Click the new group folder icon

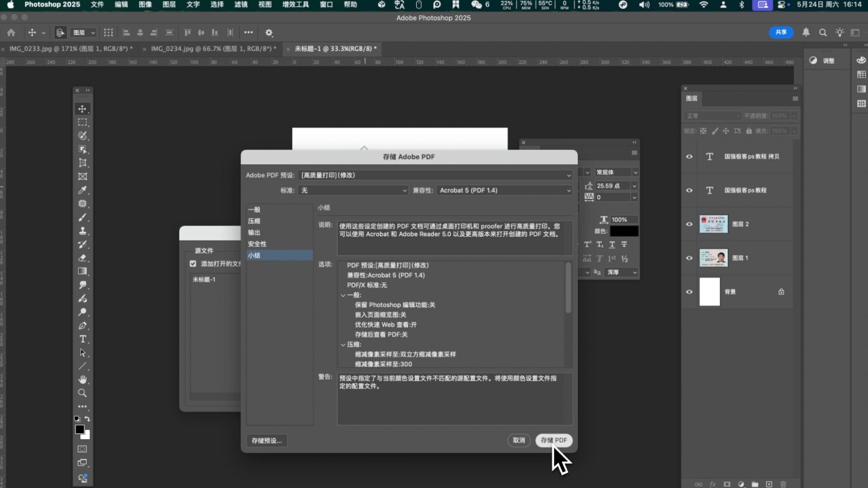point(755,484)
